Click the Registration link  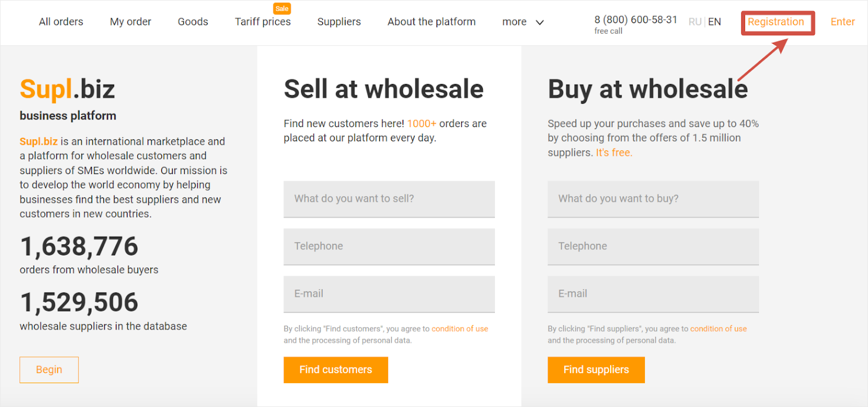[776, 22]
